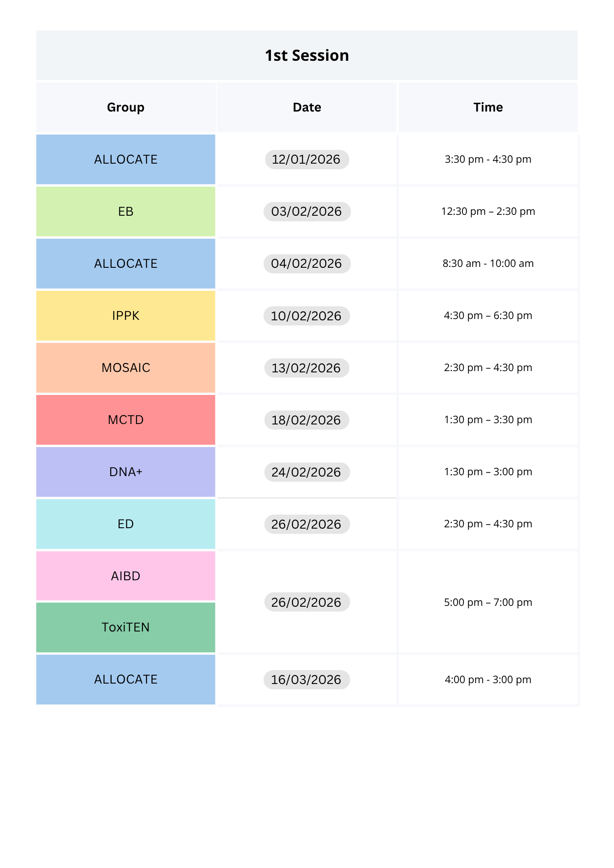Image resolution: width=614 pixels, height=868 pixels.
Task: Select the yellow IPPK group cell
Action: click(x=125, y=316)
